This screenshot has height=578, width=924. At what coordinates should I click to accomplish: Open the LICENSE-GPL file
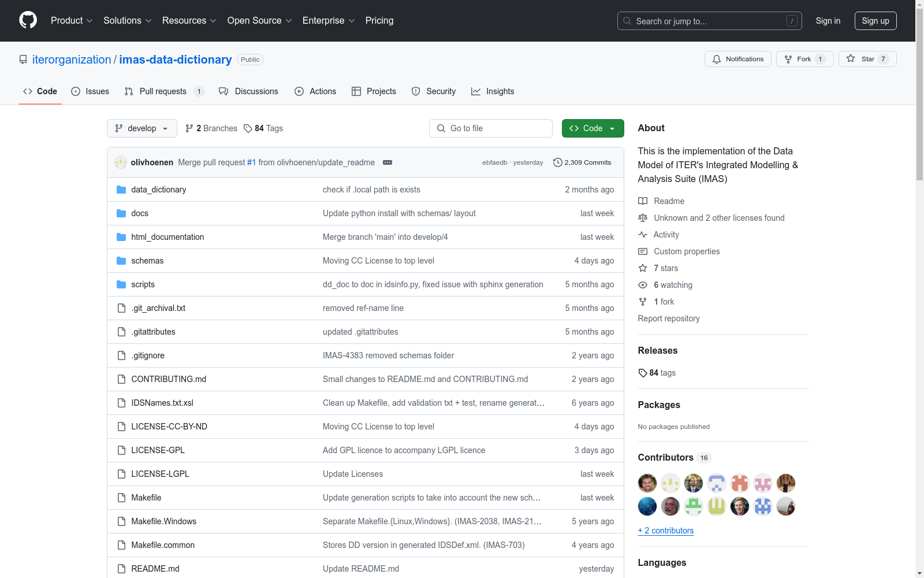coord(158,450)
